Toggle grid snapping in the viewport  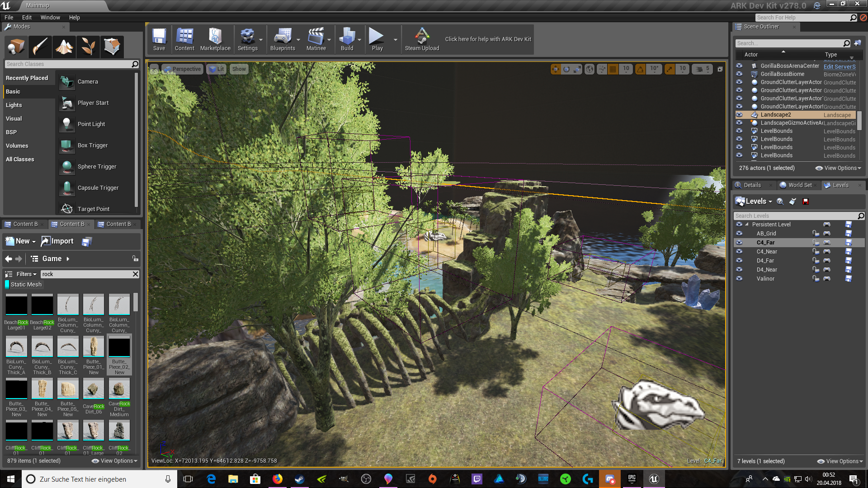coord(613,69)
